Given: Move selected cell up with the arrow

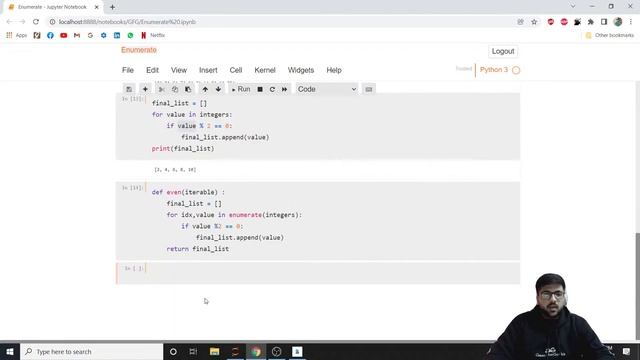Looking at the screenshot, I should (x=205, y=89).
